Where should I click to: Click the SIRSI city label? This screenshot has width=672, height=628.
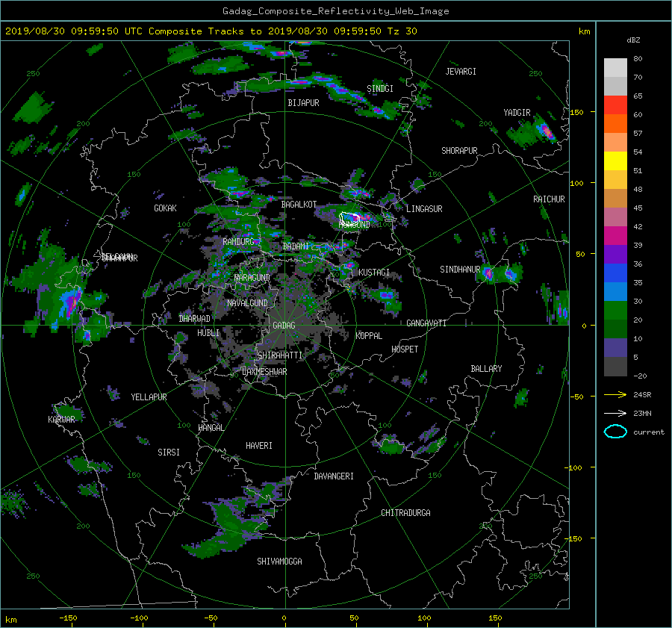pos(169,453)
